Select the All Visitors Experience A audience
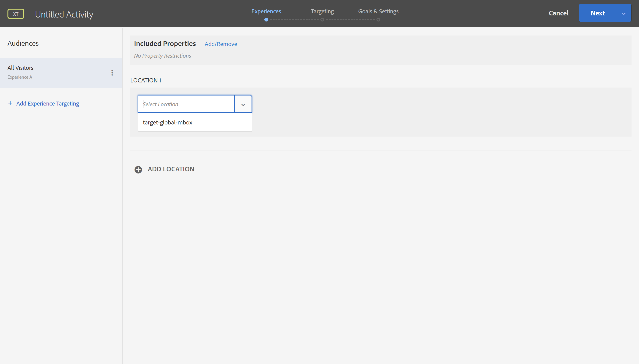The height and width of the screenshot is (364, 639). pyautogui.click(x=61, y=73)
